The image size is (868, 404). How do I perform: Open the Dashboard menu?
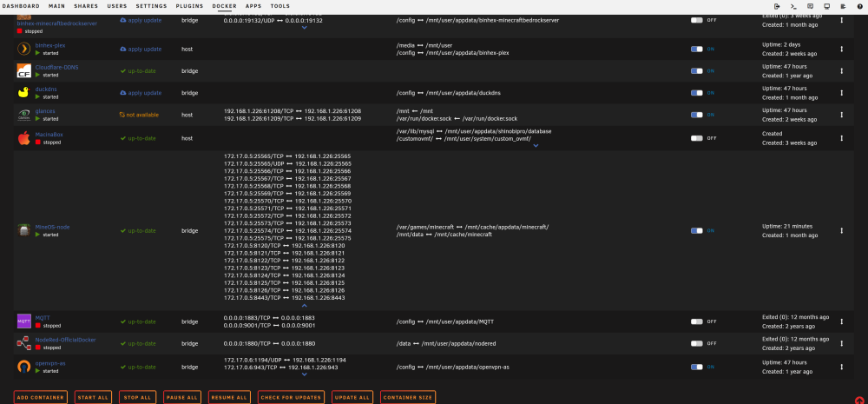pos(21,6)
